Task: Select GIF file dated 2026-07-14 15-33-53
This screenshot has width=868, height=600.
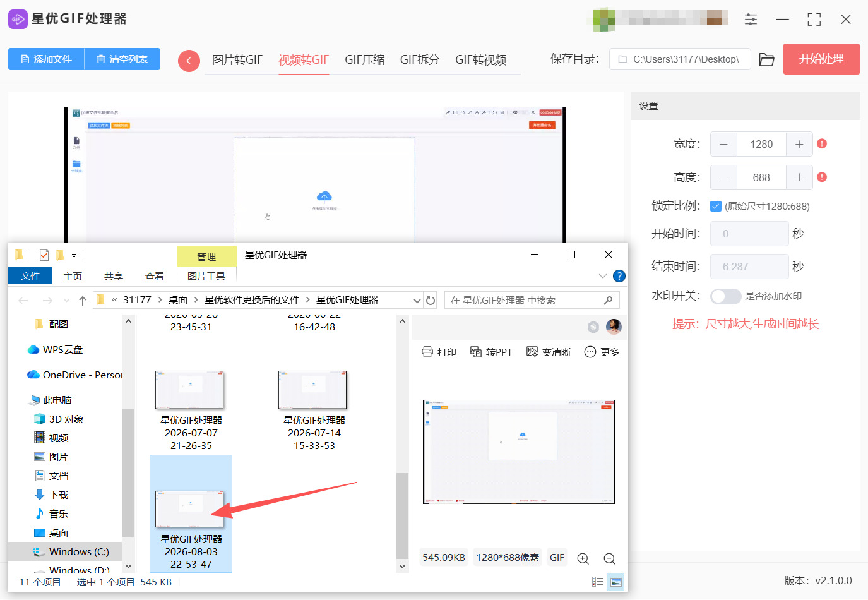Action: click(314, 411)
